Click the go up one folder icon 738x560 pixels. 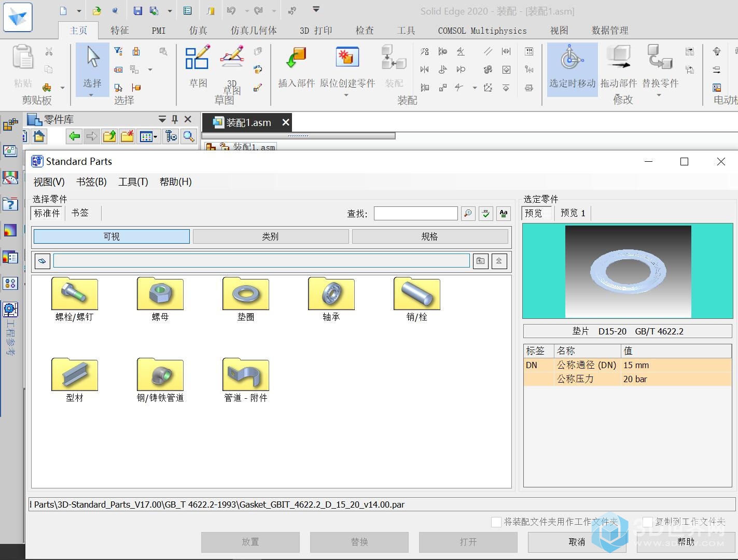(x=481, y=261)
